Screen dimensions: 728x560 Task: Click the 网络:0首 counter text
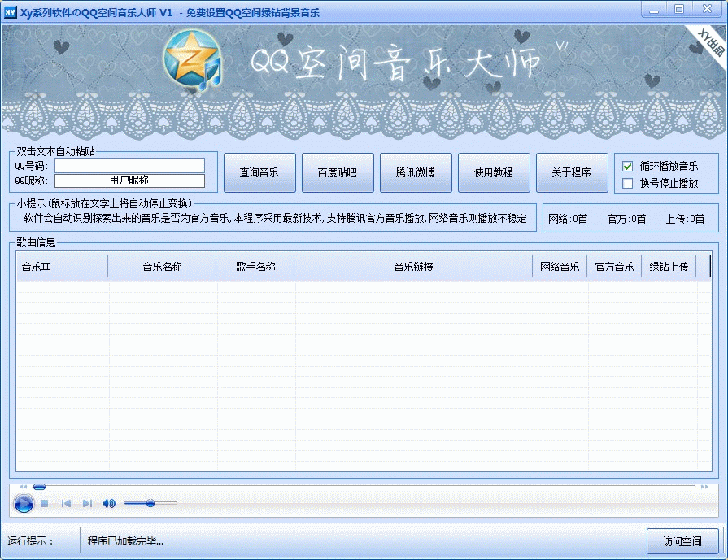tap(568, 219)
